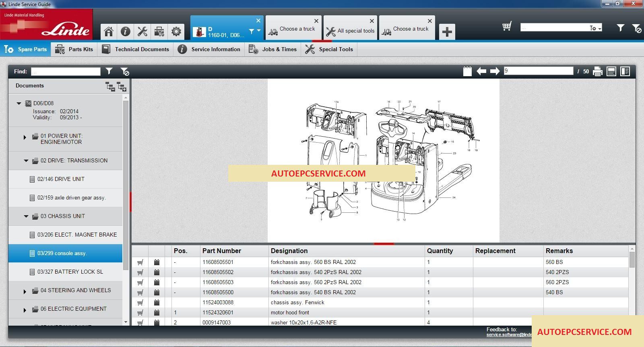Add part 11608505501 to the cart
Viewport: 644px width, 347px height.
point(140,262)
